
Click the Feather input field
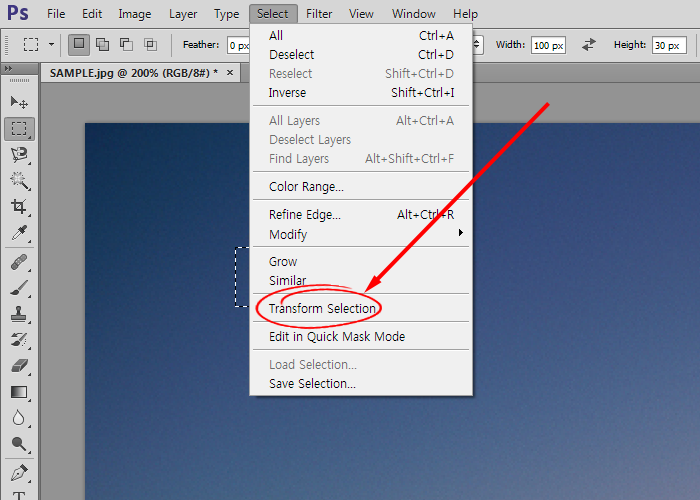click(x=238, y=45)
